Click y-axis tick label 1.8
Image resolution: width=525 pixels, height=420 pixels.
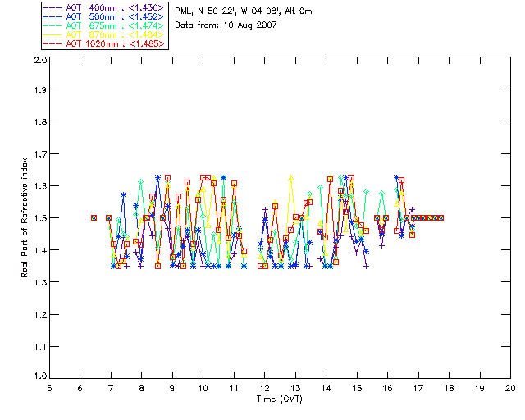click(x=40, y=121)
